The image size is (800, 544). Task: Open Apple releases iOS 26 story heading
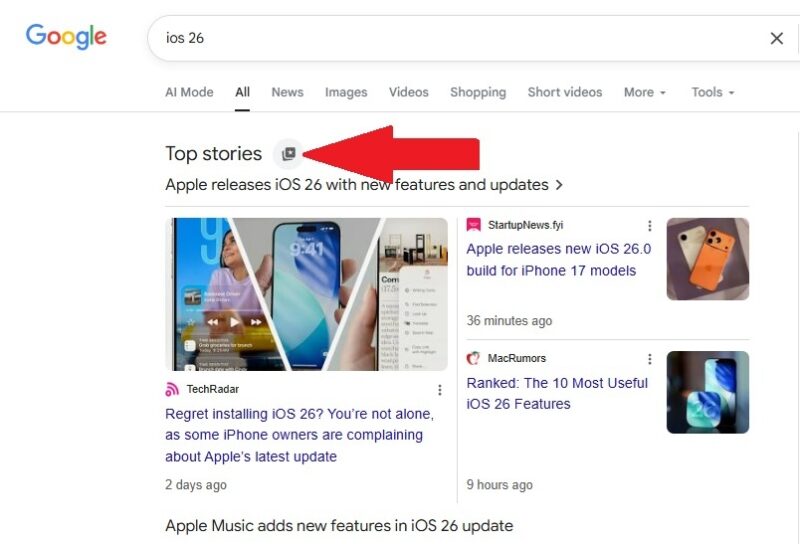click(x=357, y=185)
